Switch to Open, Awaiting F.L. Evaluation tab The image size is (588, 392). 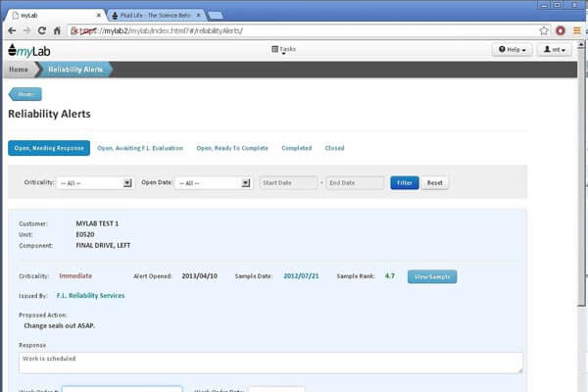[141, 148]
